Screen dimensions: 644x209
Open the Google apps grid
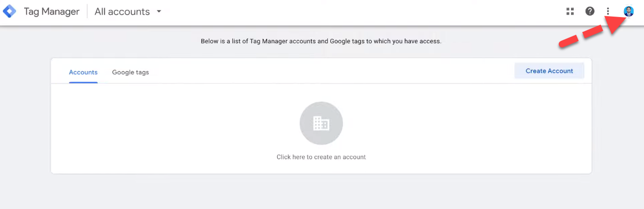coord(570,11)
